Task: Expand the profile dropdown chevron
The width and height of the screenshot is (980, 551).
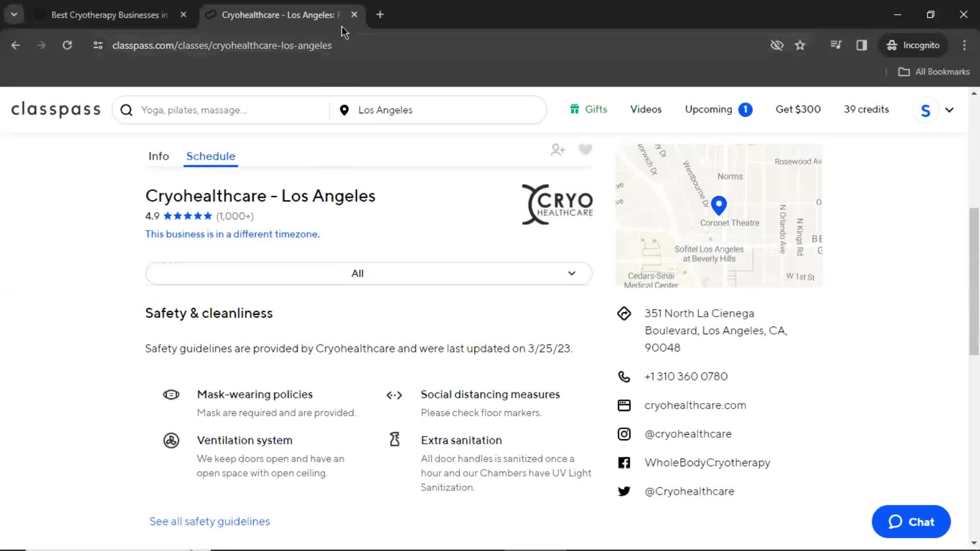Action: [x=949, y=110]
